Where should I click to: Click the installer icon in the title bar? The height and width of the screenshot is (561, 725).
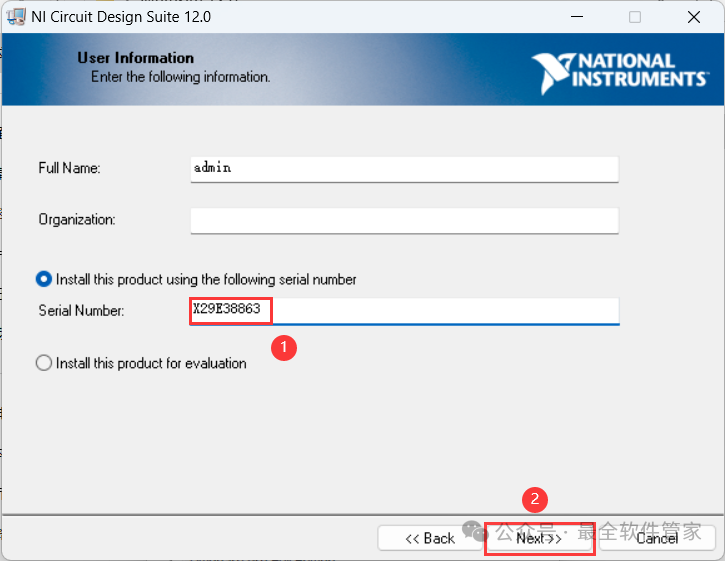[16, 17]
